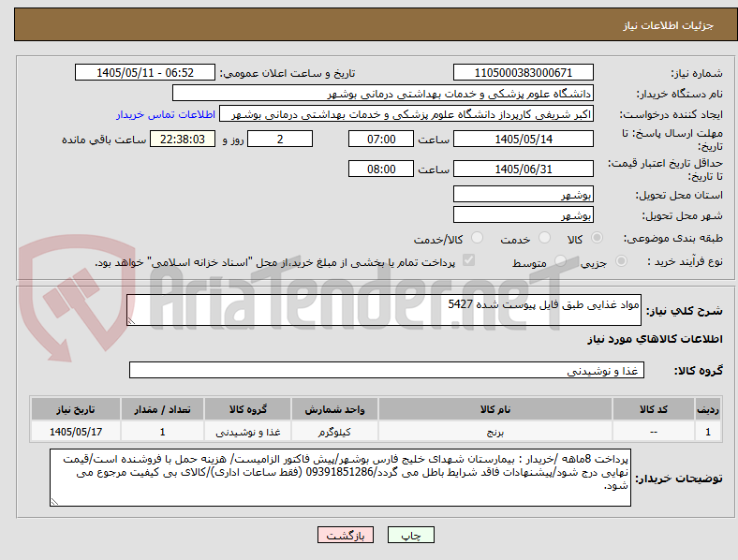Click the response deadline date 1405/05/14
Viewport: 738px width, 560px height.
tap(523, 139)
